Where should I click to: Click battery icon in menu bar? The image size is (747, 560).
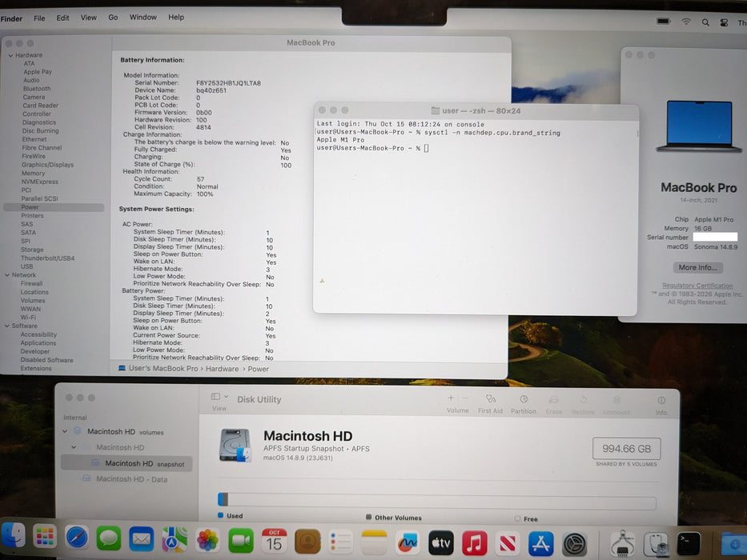[x=664, y=21]
